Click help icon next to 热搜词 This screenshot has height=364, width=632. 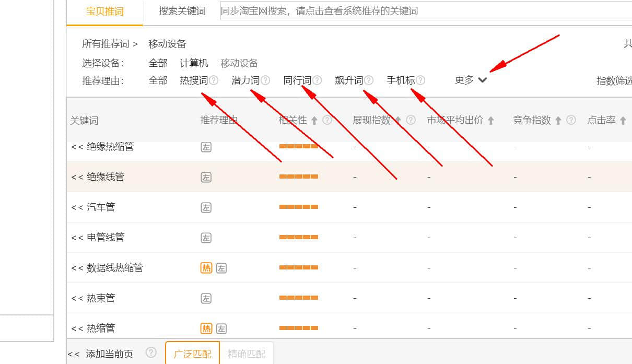[213, 80]
